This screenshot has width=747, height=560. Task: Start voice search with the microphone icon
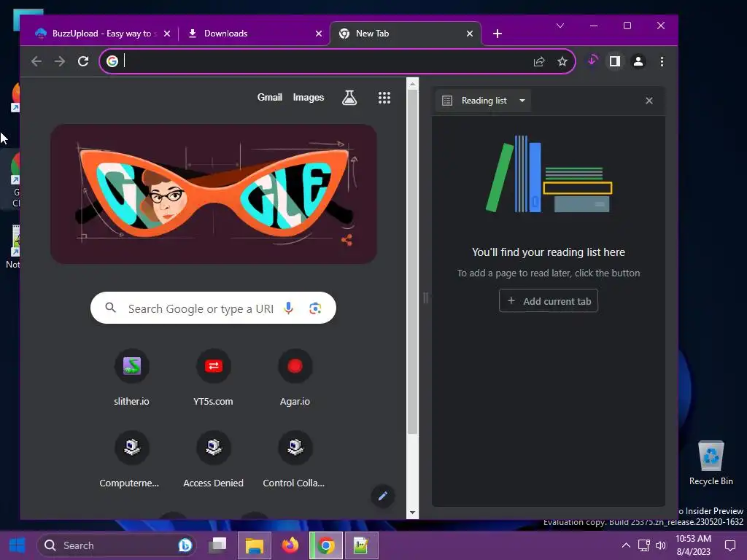point(288,308)
